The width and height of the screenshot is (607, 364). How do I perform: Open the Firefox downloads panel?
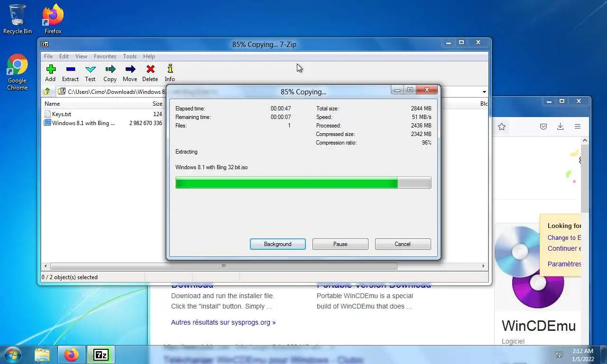pyautogui.click(x=560, y=127)
